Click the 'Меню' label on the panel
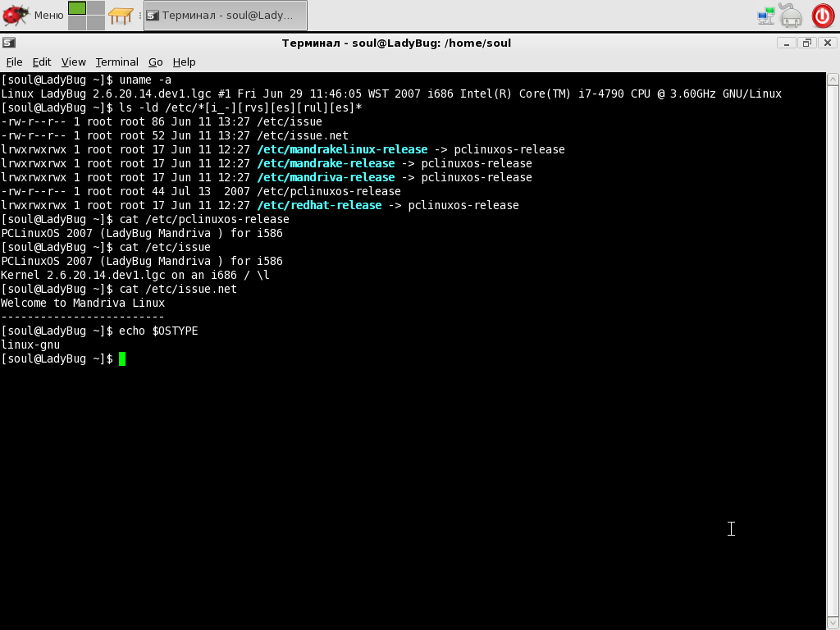The height and width of the screenshot is (630, 840). tap(48, 15)
